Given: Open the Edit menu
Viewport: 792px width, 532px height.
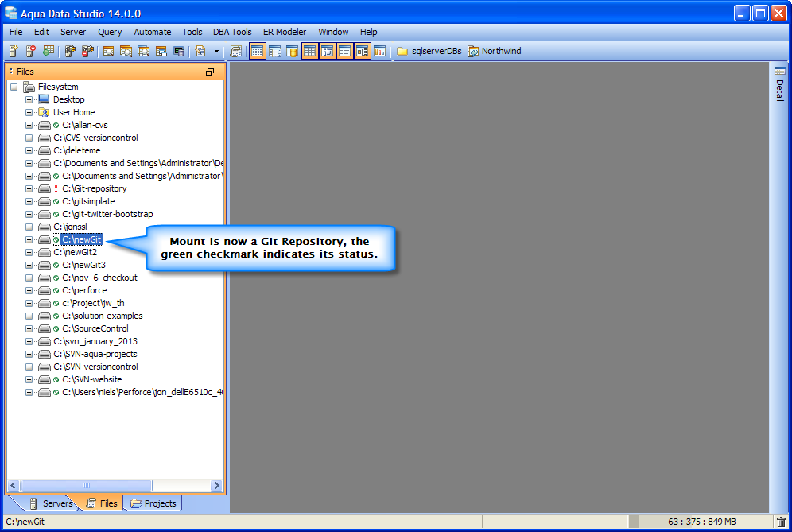Looking at the screenshot, I should click(x=41, y=32).
